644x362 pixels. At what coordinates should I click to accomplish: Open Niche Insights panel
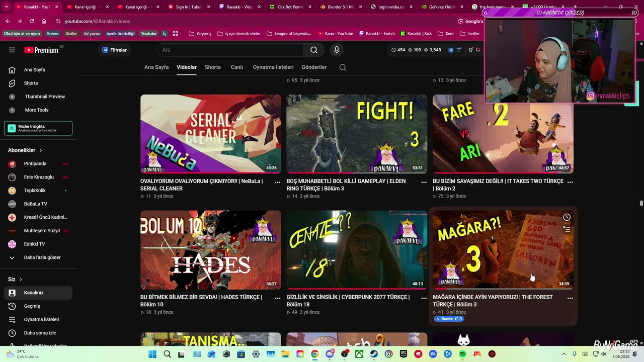click(x=38, y=128)
